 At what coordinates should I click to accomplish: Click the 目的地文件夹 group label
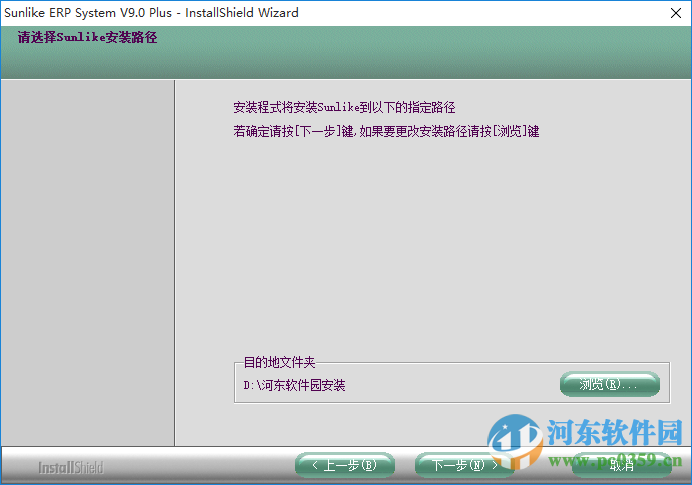pyautogui.click(x=279, y=362)
